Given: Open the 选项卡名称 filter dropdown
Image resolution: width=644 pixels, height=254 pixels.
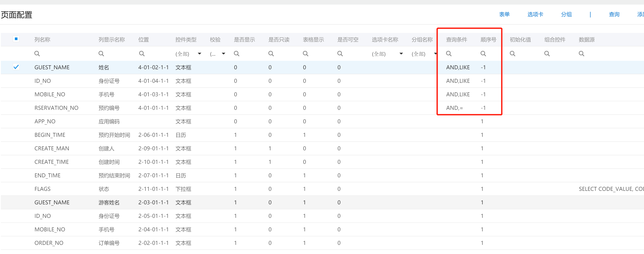Looking at the screenshot, I should click(x=401, y=54).
